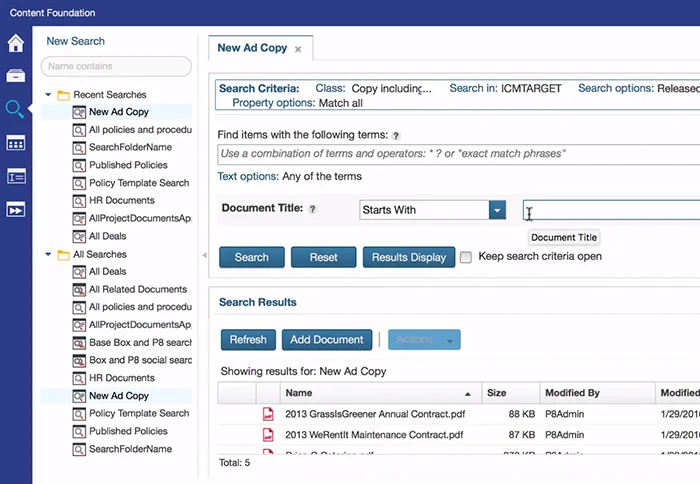Open the entry template sidebar icon
This screenshot has height=484, width=700.
coord(16,176)
